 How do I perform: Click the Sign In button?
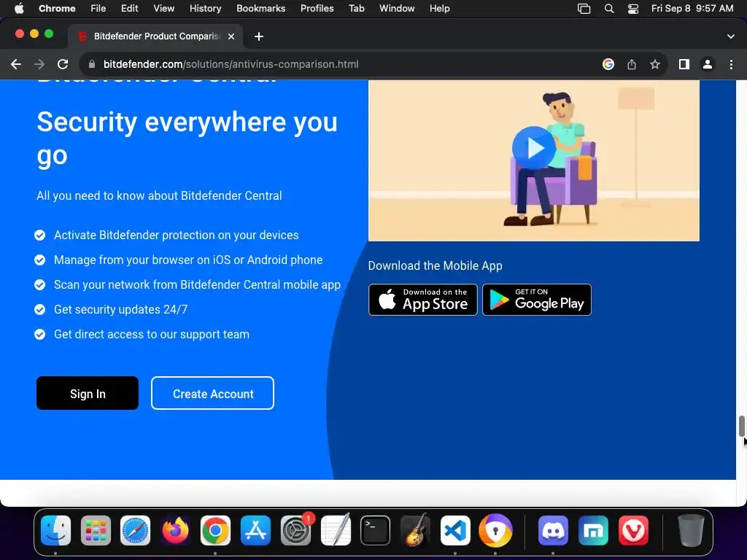point(88,393)
